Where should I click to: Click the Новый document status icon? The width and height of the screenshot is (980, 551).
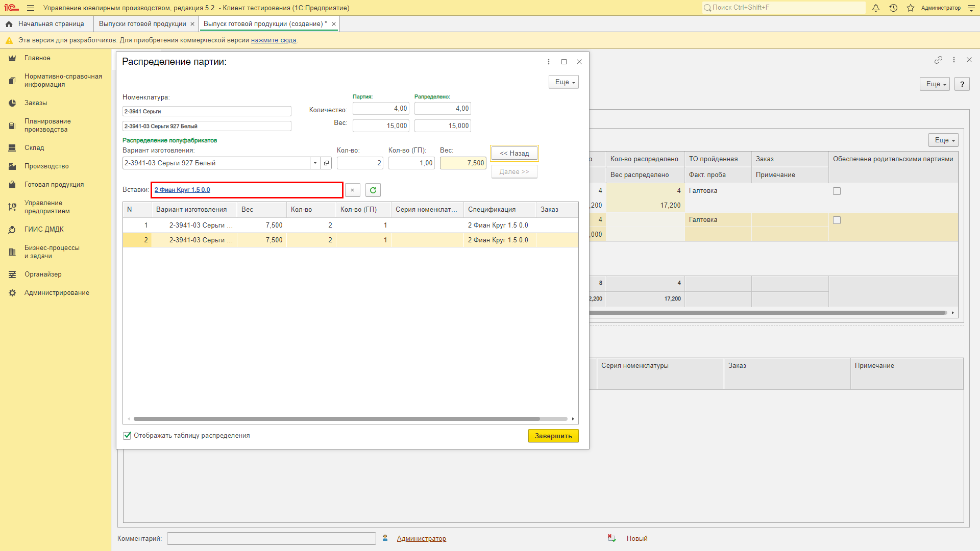click(612, 538)
